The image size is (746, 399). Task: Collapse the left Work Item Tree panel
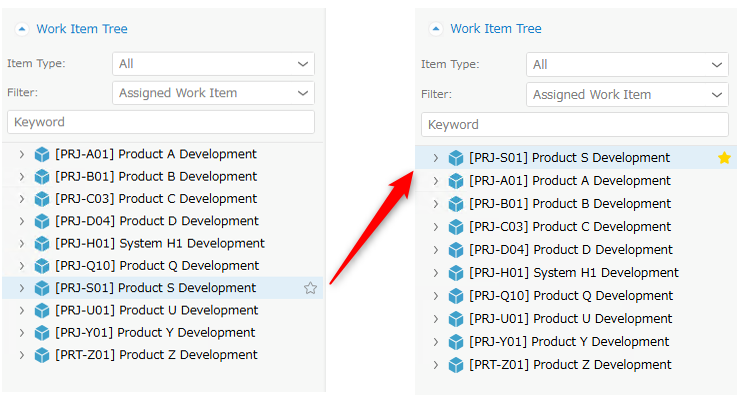tap(21, 29)
